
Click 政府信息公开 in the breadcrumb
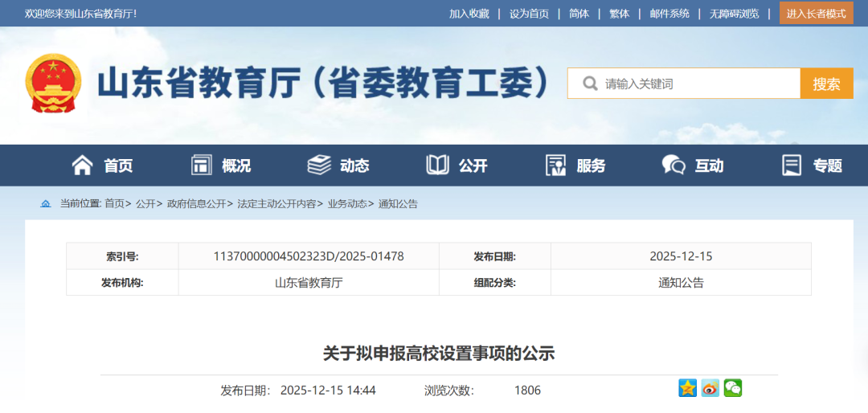tap(196, 204)
